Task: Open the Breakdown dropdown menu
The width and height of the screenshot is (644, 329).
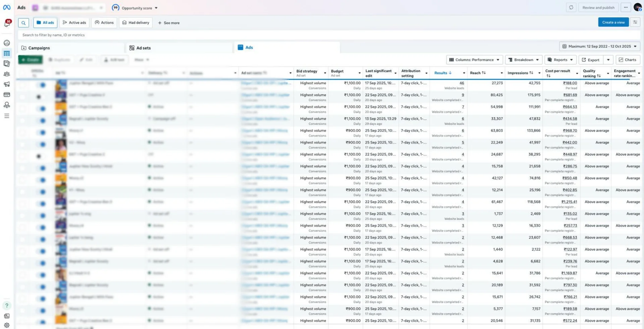Action: [524, 60]
